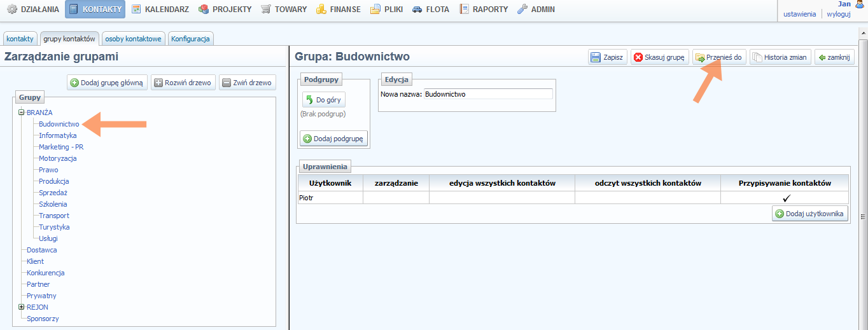868x330 pixels.
Task: Open the DZIAŁANIA gear menu
Action: [33, 10]
